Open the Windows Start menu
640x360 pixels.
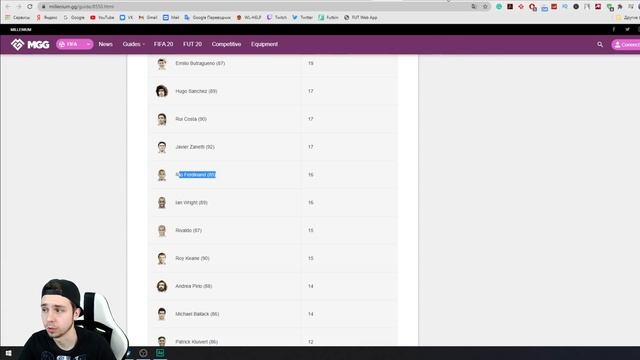(8, 353)
